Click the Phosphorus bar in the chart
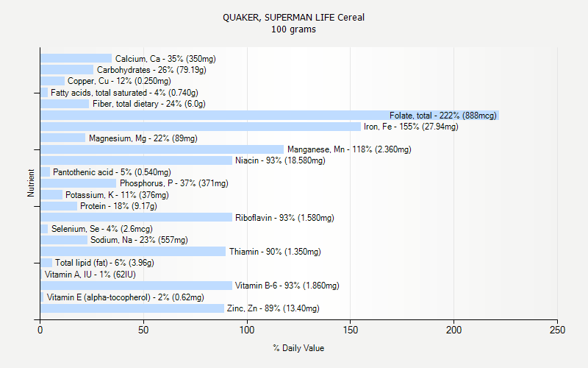Screen dimensions: 588x368 point(79,183)
